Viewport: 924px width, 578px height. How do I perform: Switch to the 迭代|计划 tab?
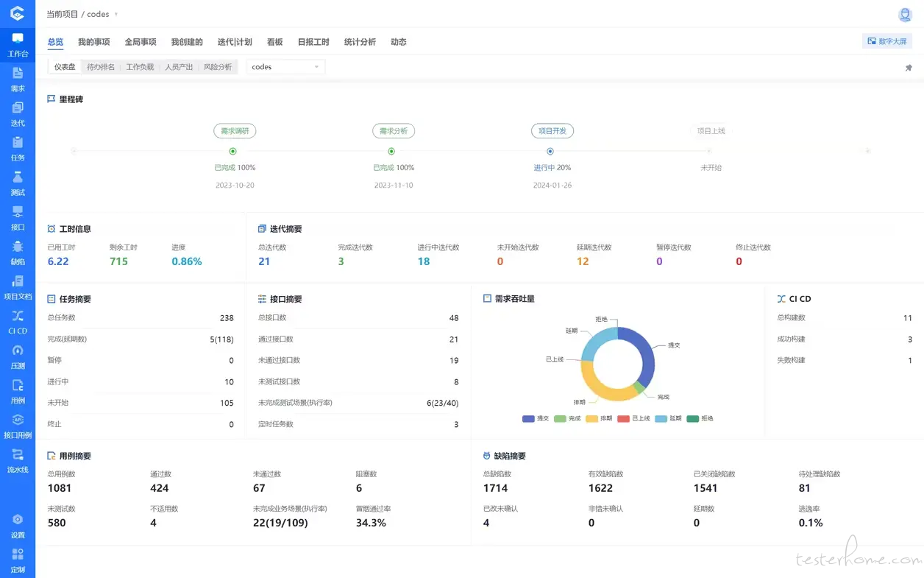tap(235, 42)
